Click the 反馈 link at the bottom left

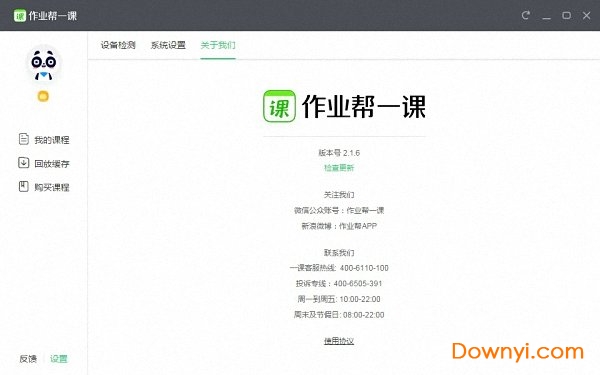pos(28,359)
